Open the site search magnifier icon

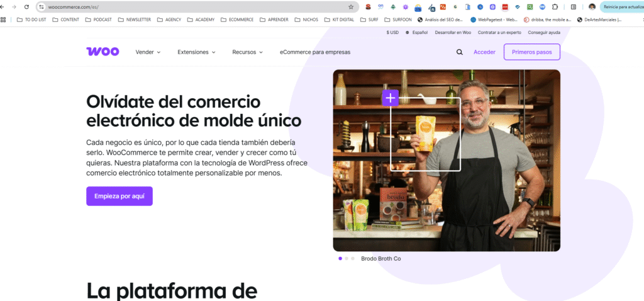(x=460, y=52)
